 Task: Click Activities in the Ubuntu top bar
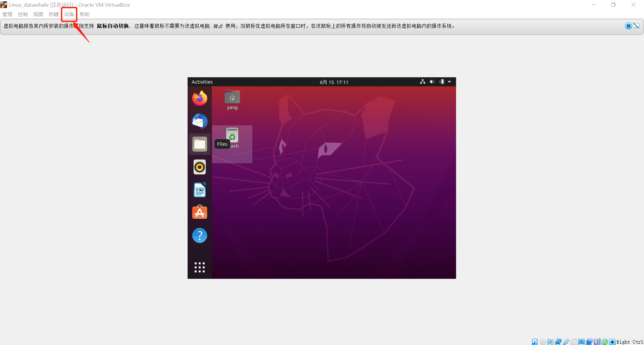point(202,82)
